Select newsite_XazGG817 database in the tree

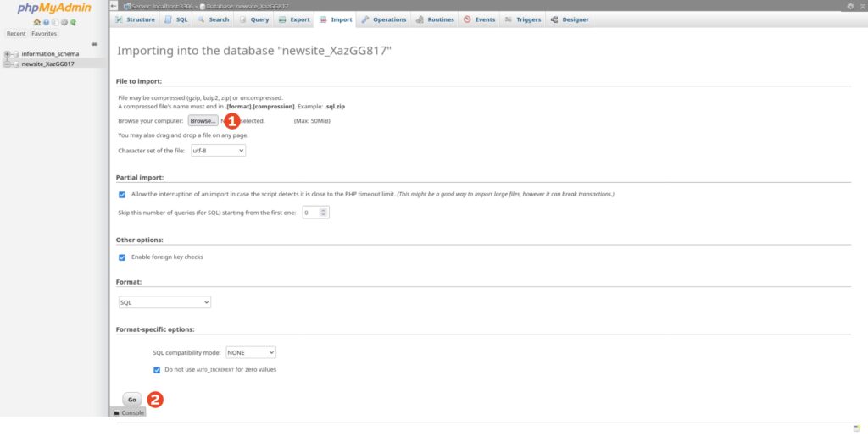click(x=47, y=64)
